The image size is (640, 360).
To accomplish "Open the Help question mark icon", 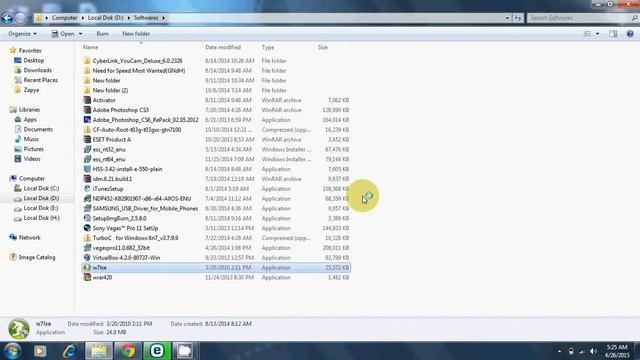I will pyautogui.click(x=630, y=34).
